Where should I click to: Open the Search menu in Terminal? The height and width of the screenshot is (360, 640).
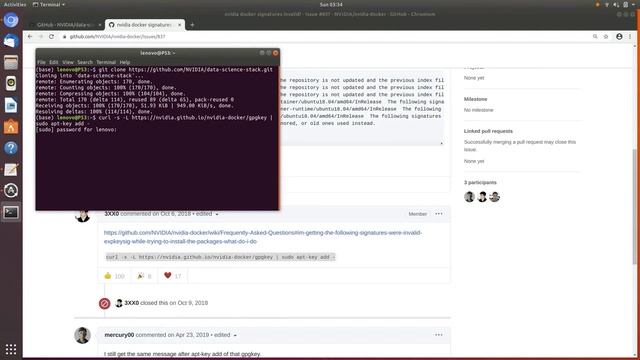click(x=85, y=62)
